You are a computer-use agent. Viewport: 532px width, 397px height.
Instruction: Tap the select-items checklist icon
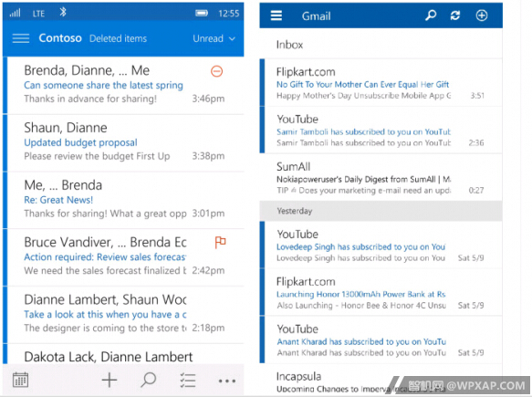188,381
